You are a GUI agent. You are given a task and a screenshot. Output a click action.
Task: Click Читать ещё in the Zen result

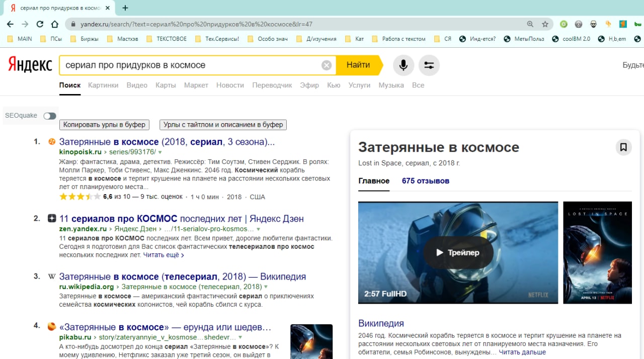click(x=164, y=255)
